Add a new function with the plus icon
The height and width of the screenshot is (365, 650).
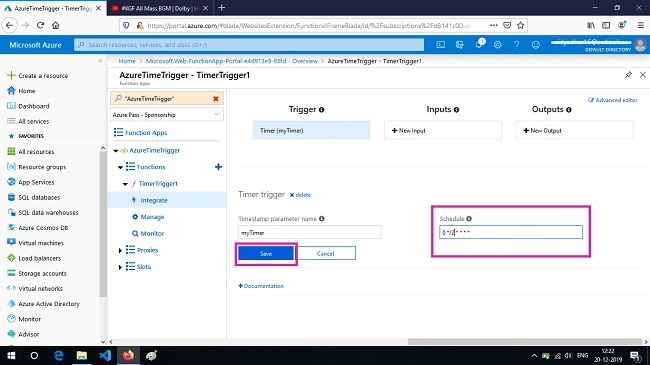(218, 167)
